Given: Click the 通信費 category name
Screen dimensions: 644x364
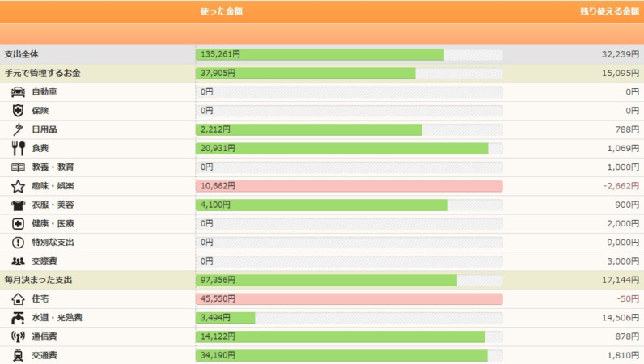Looking at the screenshot, I should [x=44, y=336].
